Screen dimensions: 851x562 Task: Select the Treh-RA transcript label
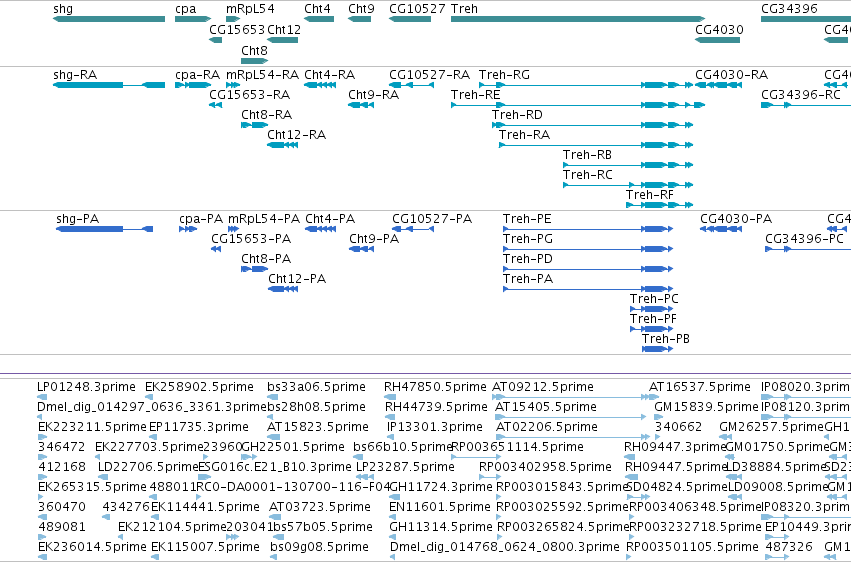[524, 135]
